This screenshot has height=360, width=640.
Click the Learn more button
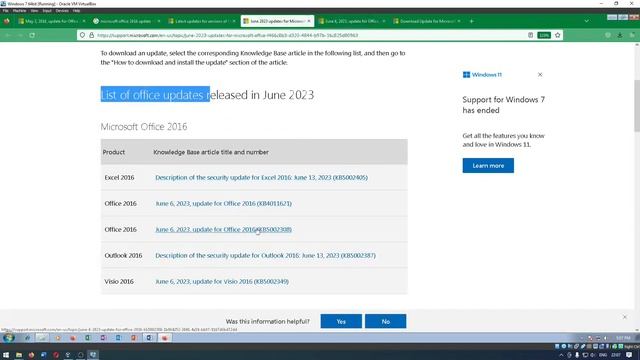pos(488,166)
